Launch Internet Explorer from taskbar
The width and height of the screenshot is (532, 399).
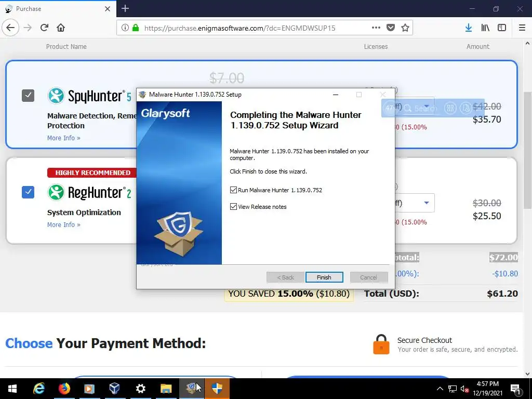tap(38, 389)
